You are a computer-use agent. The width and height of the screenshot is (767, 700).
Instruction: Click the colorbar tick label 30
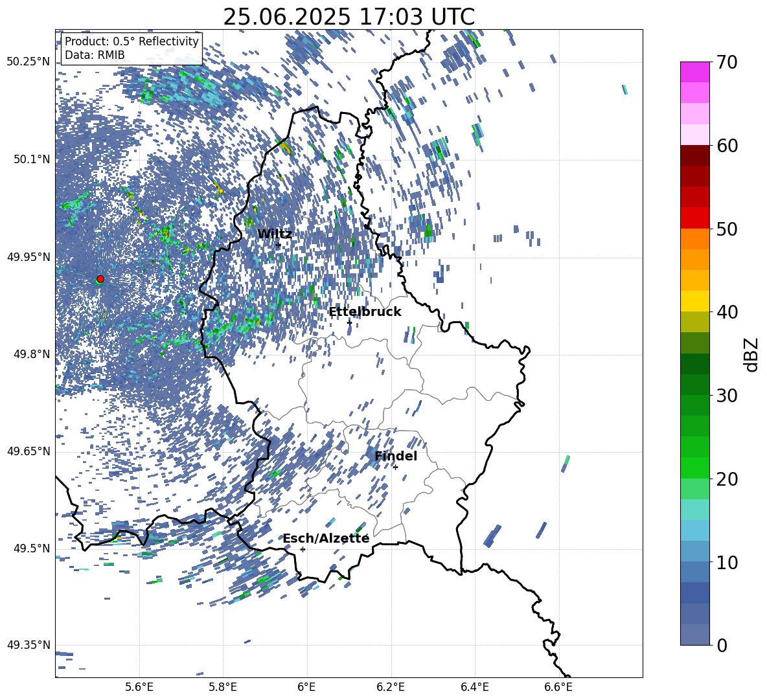point(727,395)
